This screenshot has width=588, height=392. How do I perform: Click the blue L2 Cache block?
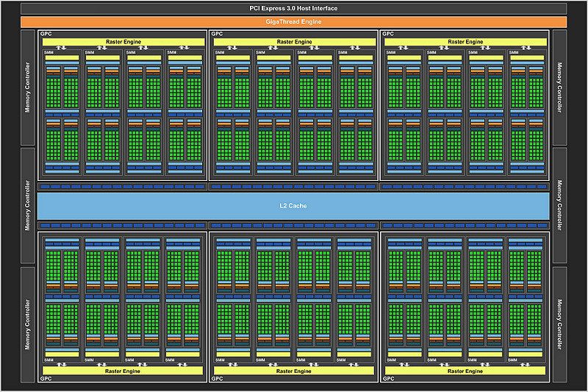click(293, 205)
